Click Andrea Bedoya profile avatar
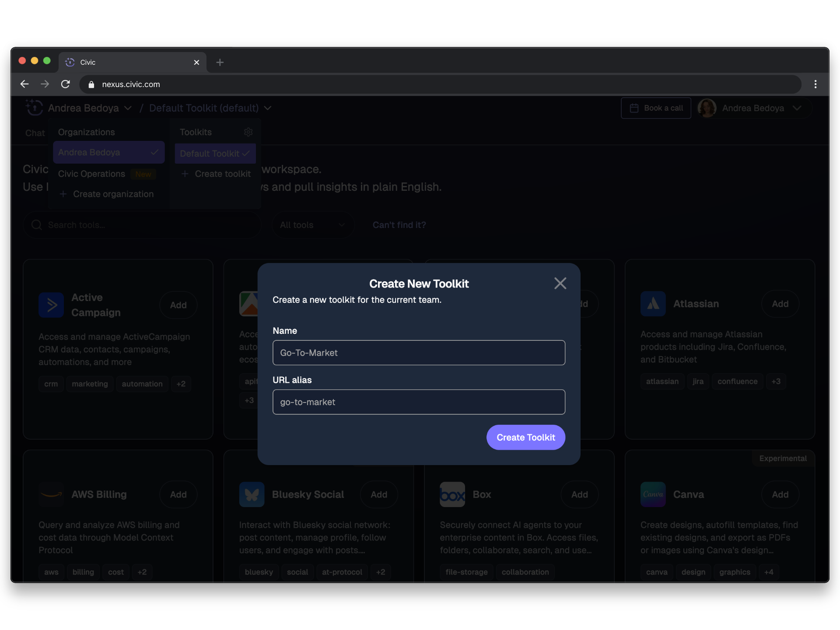840x630 pixels. (707, 108)
